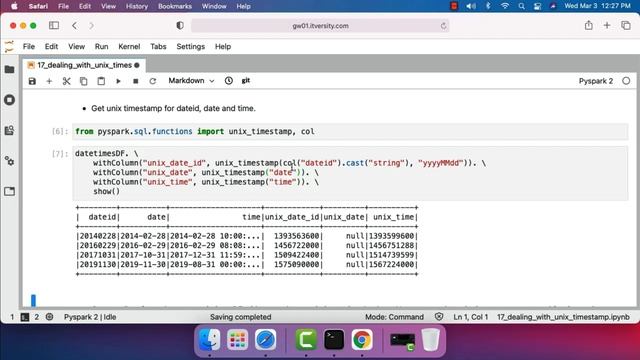640x360 pixels.
Task: Open JupyterLab Tabs menu
Action: pos(158,47)
